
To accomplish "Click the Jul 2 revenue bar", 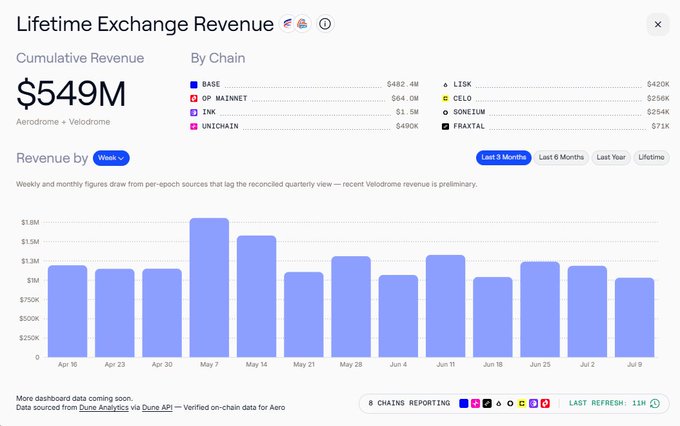I will coord(587,311).
